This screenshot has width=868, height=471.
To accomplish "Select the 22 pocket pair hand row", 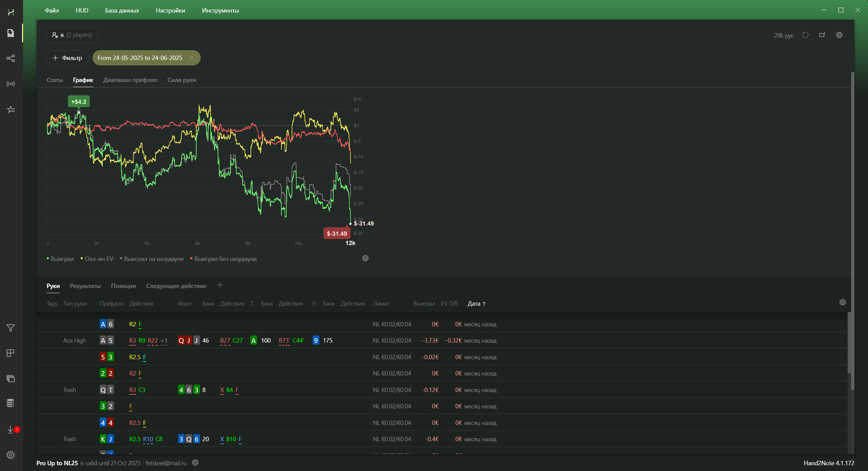I will coord(442,373).
